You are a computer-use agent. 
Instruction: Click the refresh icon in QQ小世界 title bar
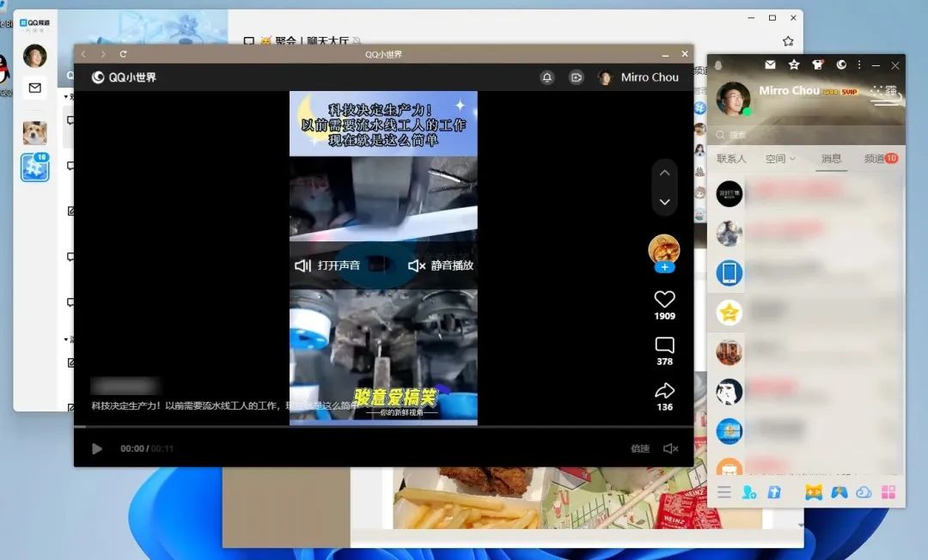123,54
